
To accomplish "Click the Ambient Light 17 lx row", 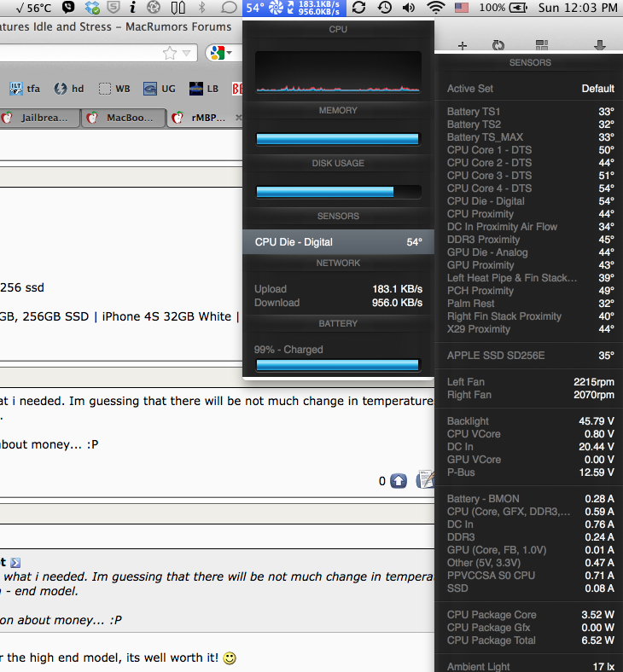I will coord(530,666).
